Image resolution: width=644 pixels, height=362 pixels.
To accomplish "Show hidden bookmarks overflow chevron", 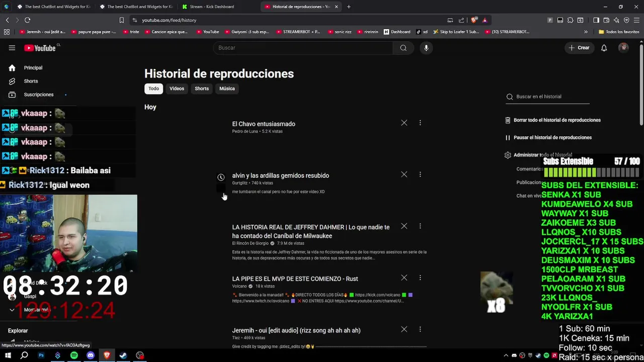I will (x=586, y=32).
